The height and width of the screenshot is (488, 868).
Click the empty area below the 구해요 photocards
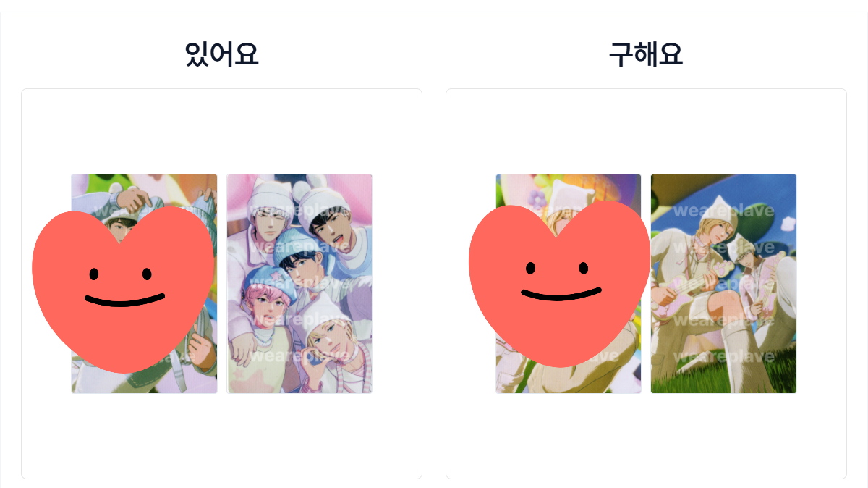(x=646, y=434)
